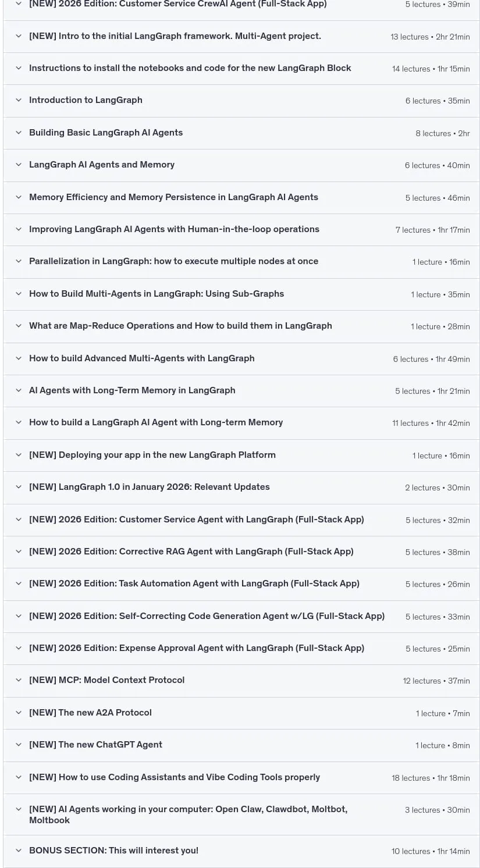Viewport: 480px width, 868px height.
Task: Expand Building Basic LangGraph AI Agents chevron
Action: pos(19,133)
